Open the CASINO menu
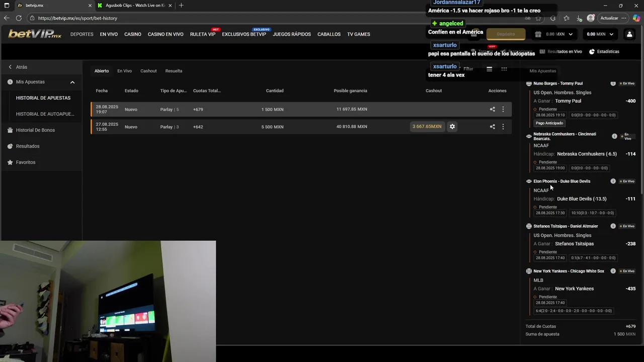 [133, 34]
